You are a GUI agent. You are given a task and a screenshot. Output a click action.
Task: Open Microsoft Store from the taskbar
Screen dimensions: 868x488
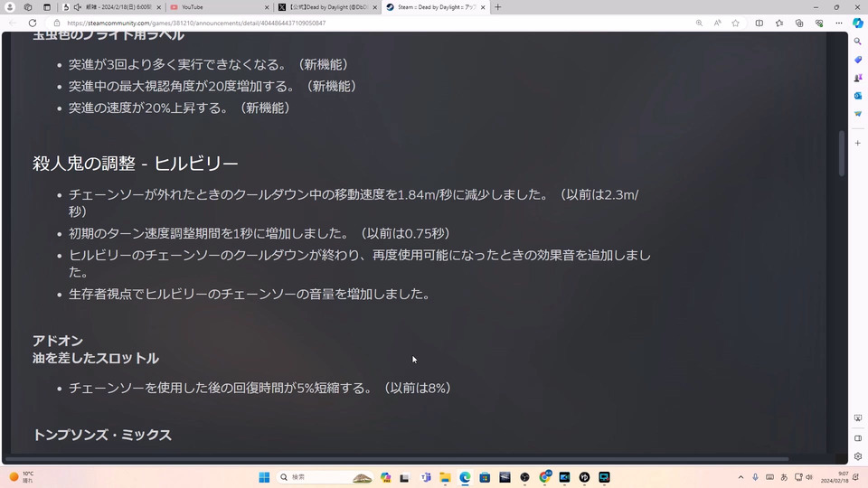click(485, 477)
